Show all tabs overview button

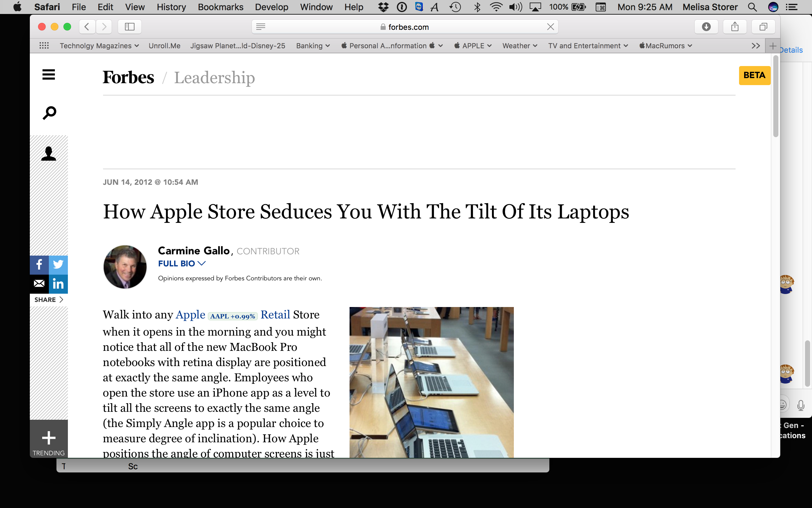click(x=763, y=27)
